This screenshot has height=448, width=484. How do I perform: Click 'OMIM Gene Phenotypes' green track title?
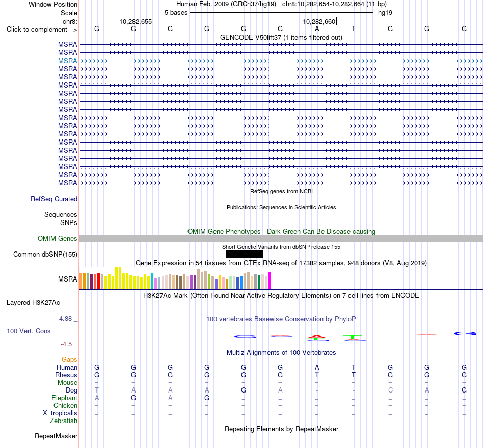(282, 232)
